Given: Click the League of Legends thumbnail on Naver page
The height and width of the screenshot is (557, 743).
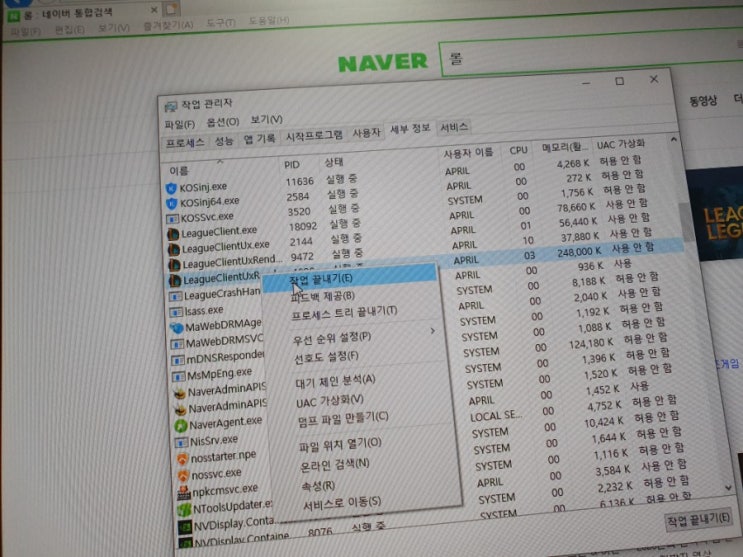Looking at the screenshot, I should pos(714,216).
